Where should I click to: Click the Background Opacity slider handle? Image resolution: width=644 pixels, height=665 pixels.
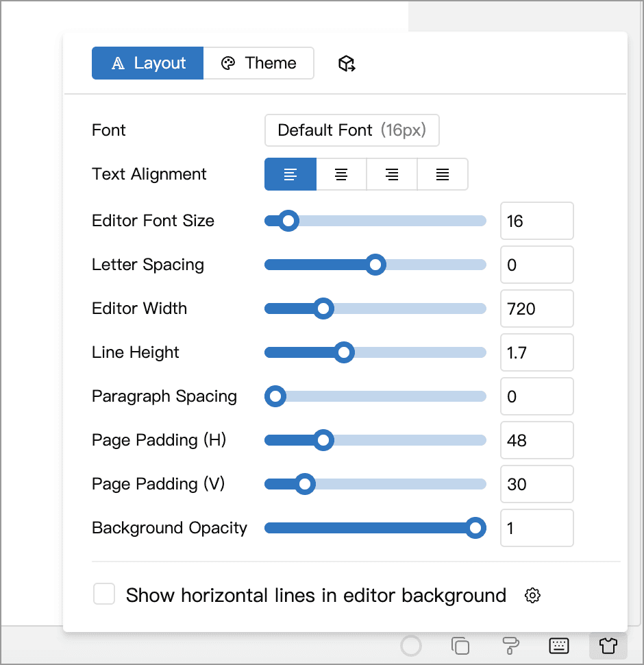coord(475,528)
